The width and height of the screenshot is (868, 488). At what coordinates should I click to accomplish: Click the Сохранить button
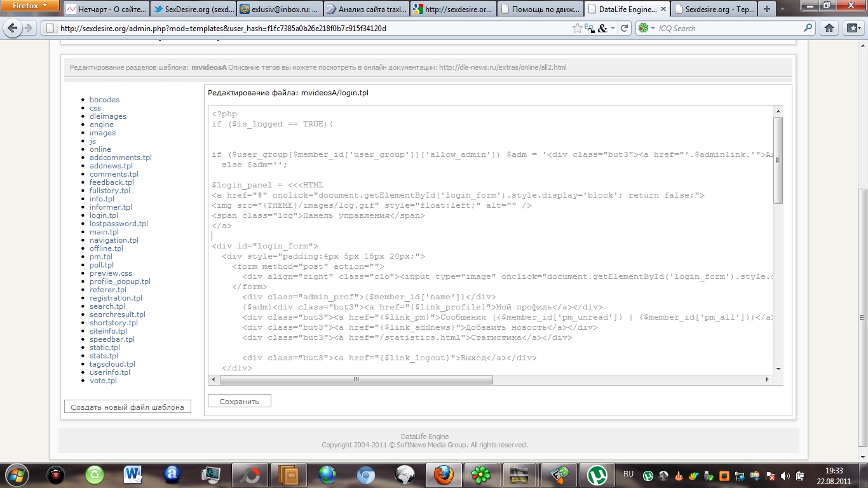coord(240,401)
